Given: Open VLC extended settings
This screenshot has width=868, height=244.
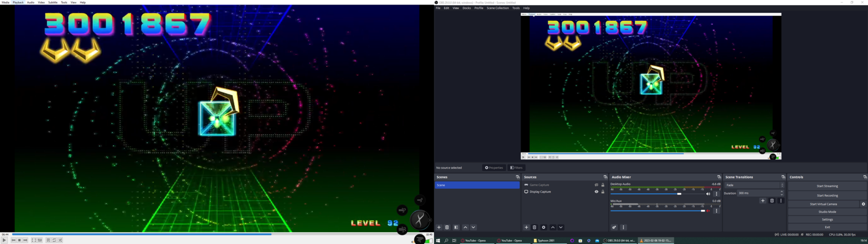Looking at the screenshot, I should [x=40, y=240].
